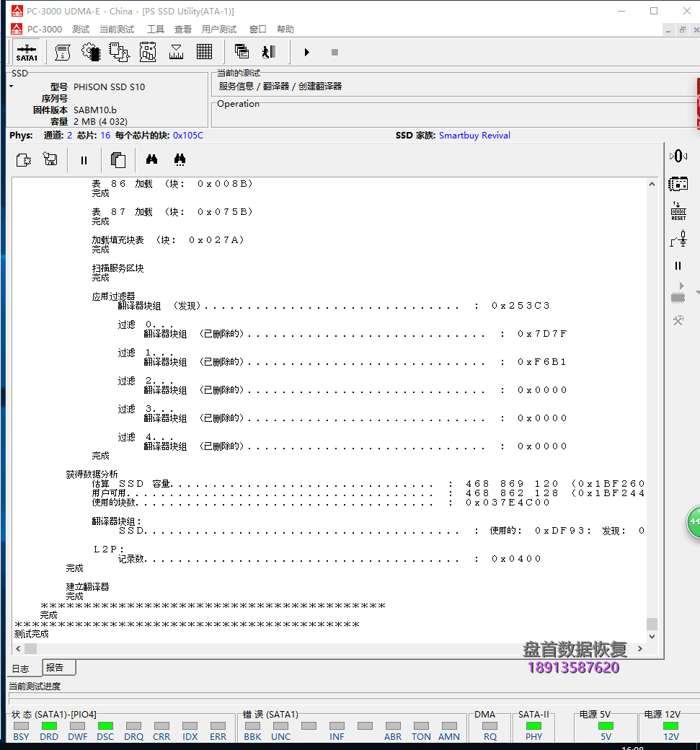The width and height of the screenshot is (700, 750).
Task: Click the log settings page-gear icon
Action: [x=23, y=160]
